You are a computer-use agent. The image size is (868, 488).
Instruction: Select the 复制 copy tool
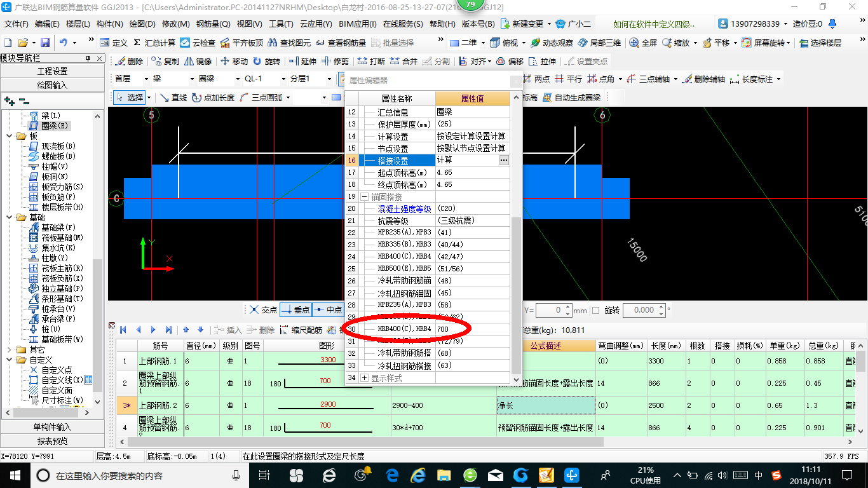[166, 62]
